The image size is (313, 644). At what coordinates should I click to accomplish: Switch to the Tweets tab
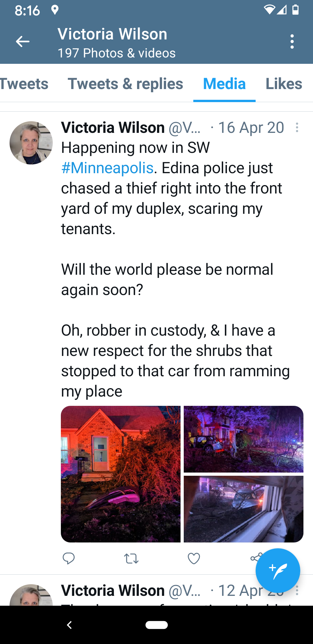pyautogui.click(x=24, y=84)
